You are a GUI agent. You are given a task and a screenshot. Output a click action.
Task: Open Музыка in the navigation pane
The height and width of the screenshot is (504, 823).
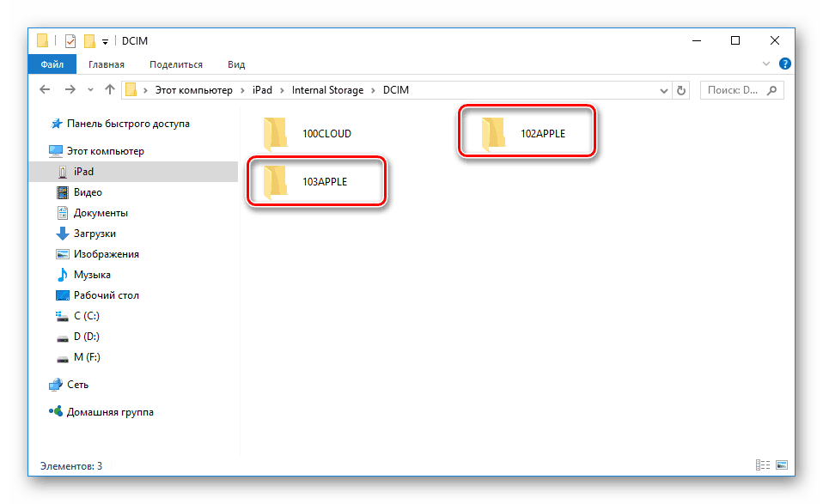[83, 275]
